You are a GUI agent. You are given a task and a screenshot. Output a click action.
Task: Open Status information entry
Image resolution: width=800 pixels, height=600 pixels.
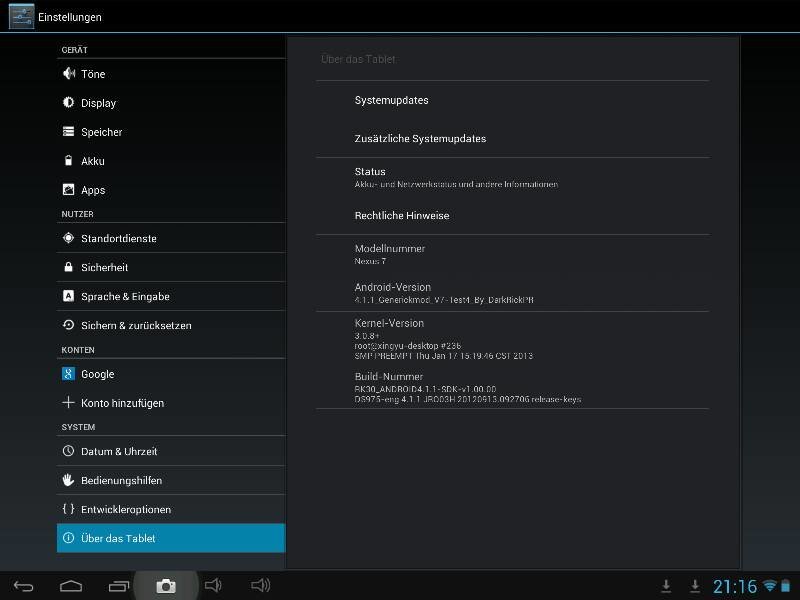pos(512,177)
